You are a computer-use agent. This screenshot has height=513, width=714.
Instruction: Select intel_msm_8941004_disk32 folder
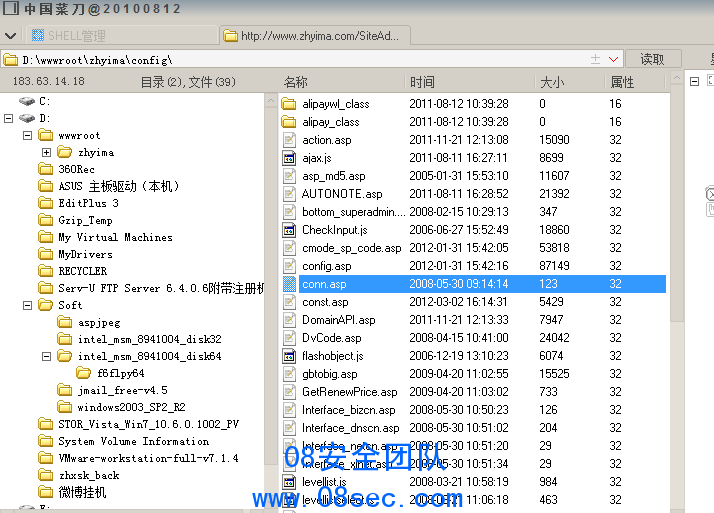tap(149, 339)
